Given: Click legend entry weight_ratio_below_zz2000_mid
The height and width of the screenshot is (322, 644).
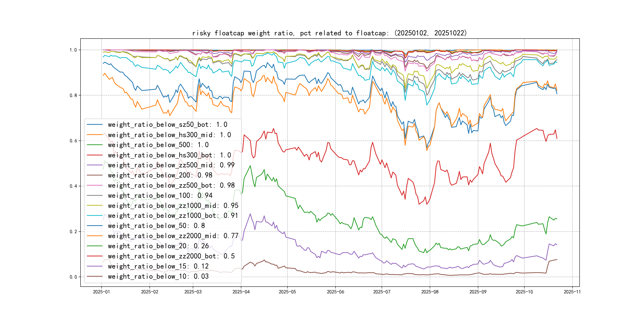Looking at the screenshot, I should point(173,236).
